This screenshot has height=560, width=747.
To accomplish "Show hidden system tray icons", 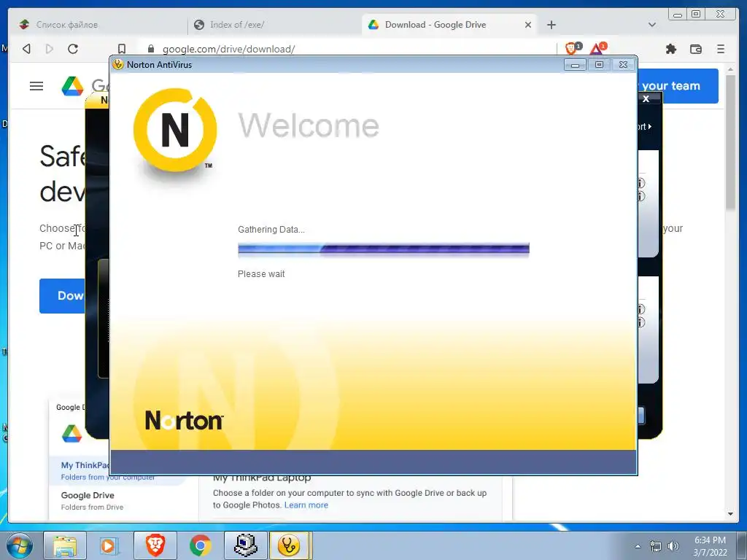I will click(638, 546).
